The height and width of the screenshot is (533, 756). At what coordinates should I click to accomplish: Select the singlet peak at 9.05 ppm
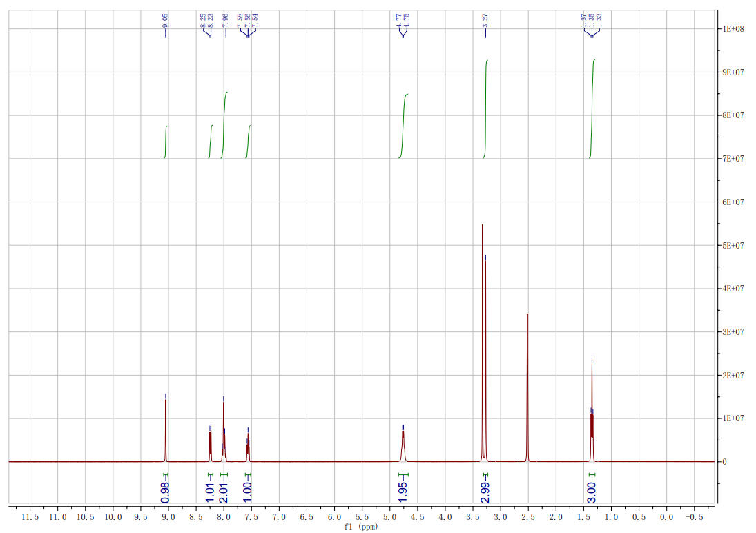[166, 429]
